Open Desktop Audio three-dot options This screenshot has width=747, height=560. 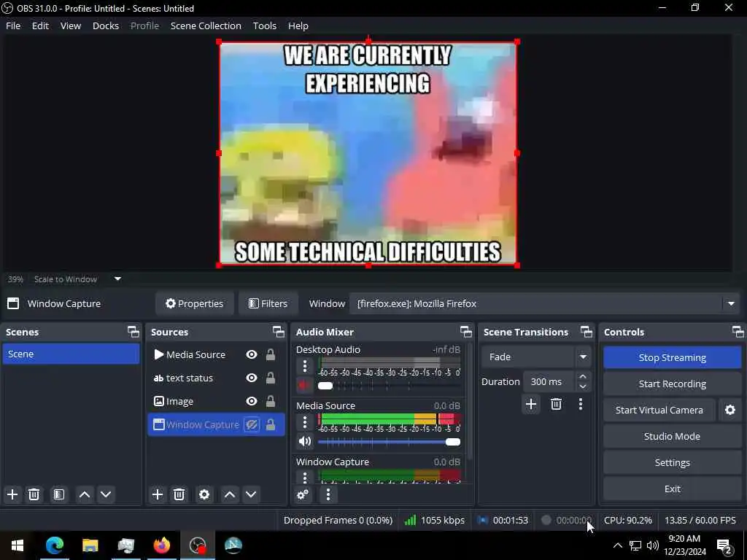pos(305,366)
